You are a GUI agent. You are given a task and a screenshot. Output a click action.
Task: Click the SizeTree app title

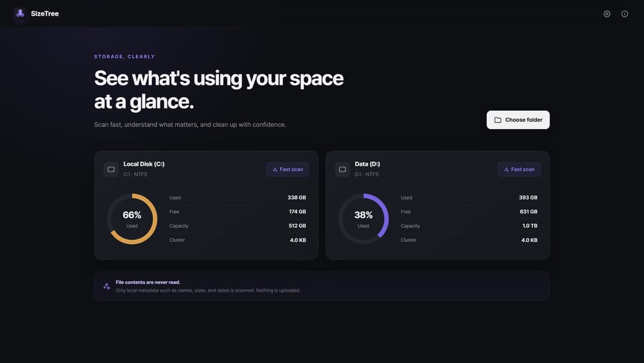(x=45, y=14)
